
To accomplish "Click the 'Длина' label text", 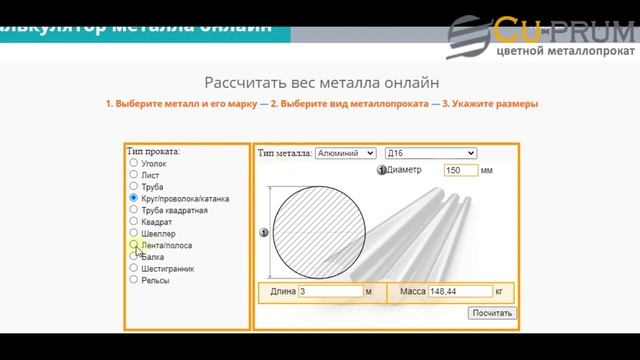I will pyautogui.click(x=283, y=291).
